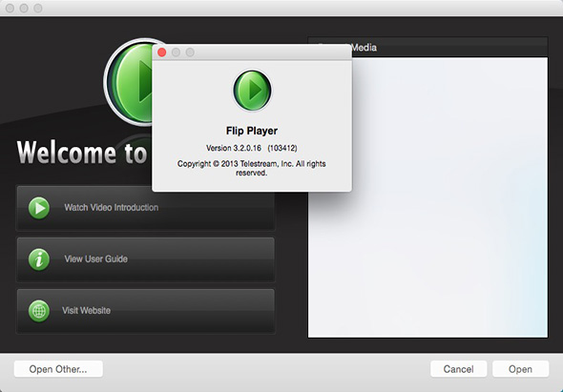The height and width of the screenshot is (392, 563).
Task: Click the Open Other... button
Action: point(58,369)
